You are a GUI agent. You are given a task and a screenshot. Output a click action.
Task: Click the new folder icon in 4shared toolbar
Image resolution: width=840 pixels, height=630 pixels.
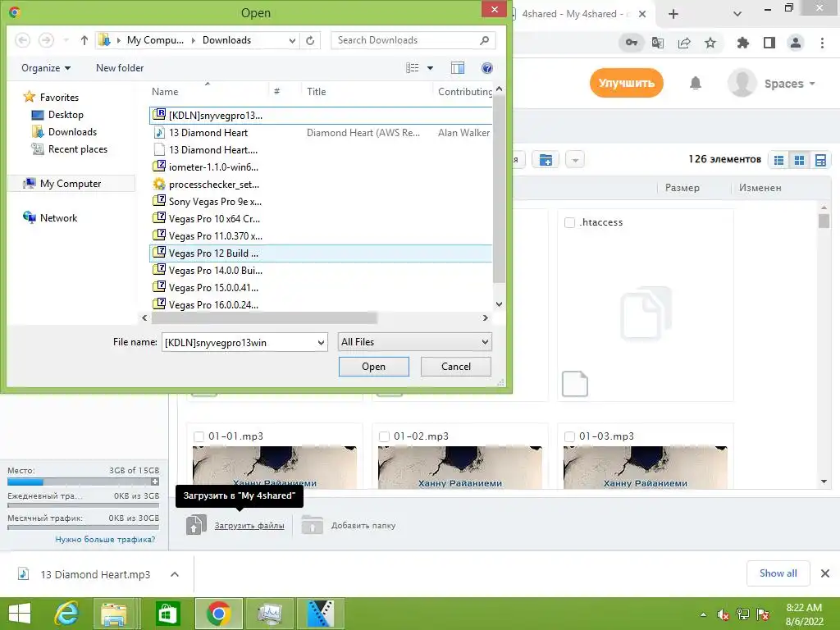tap(546, 160)
